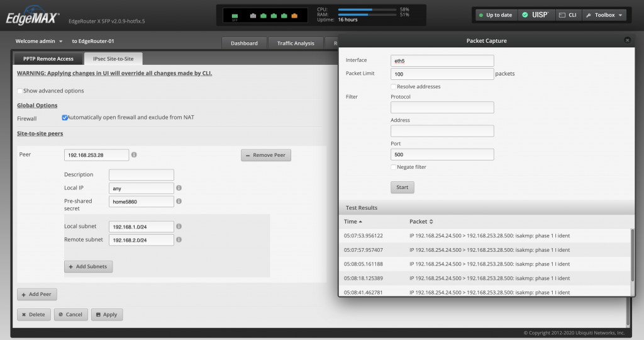Click Add Subnets button

88,266
